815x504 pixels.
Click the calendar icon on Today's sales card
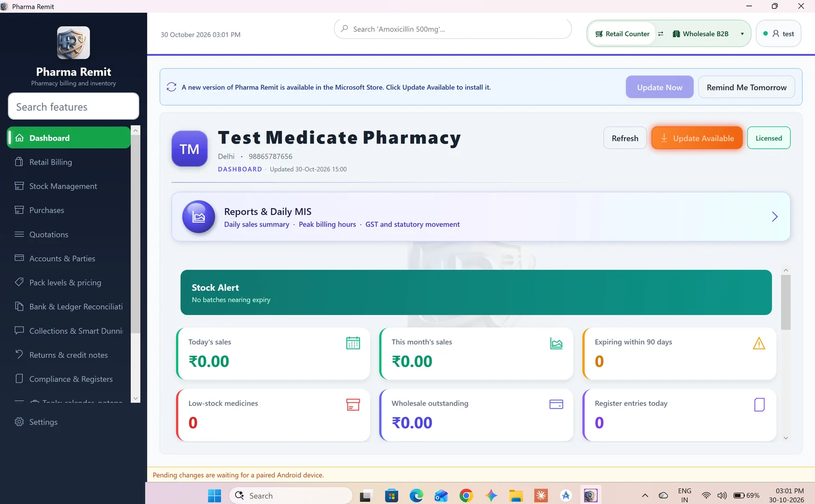click(x=353, y=343)
